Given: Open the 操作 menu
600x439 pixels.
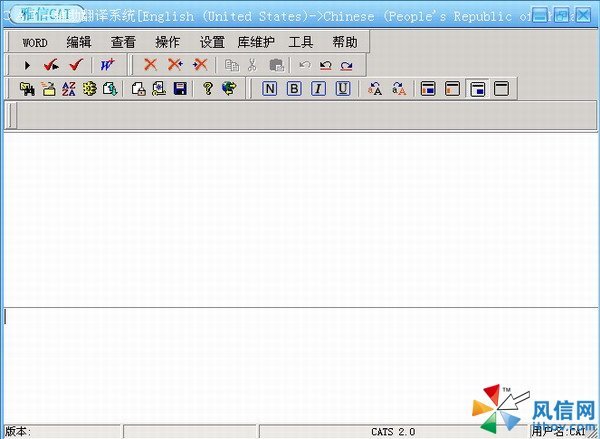Looking at the screenshot, I should pyautogui.click(x=168, y=42).
